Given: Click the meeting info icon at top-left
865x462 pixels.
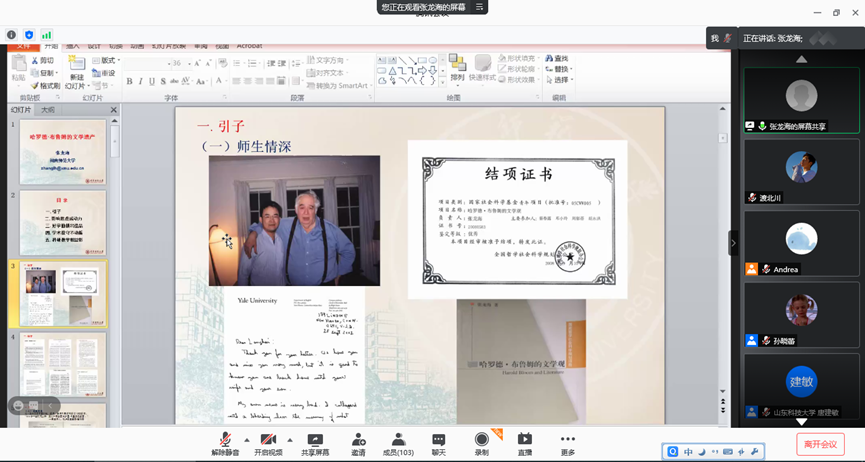Looking at the screenshot, I should click(x=12, y=35).
